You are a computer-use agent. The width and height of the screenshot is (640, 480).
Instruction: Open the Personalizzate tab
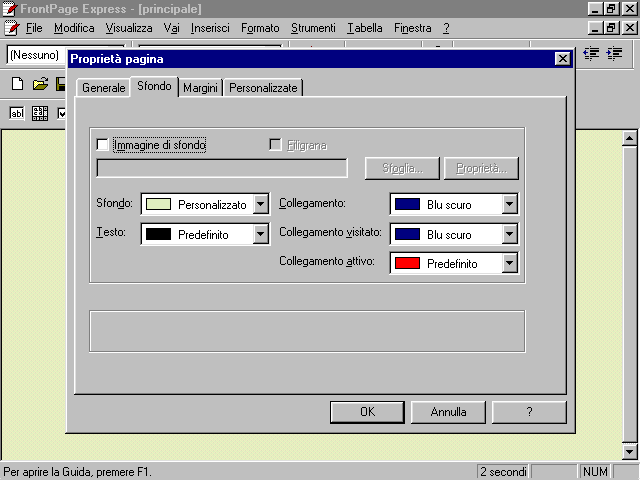[x=263, y=88]
